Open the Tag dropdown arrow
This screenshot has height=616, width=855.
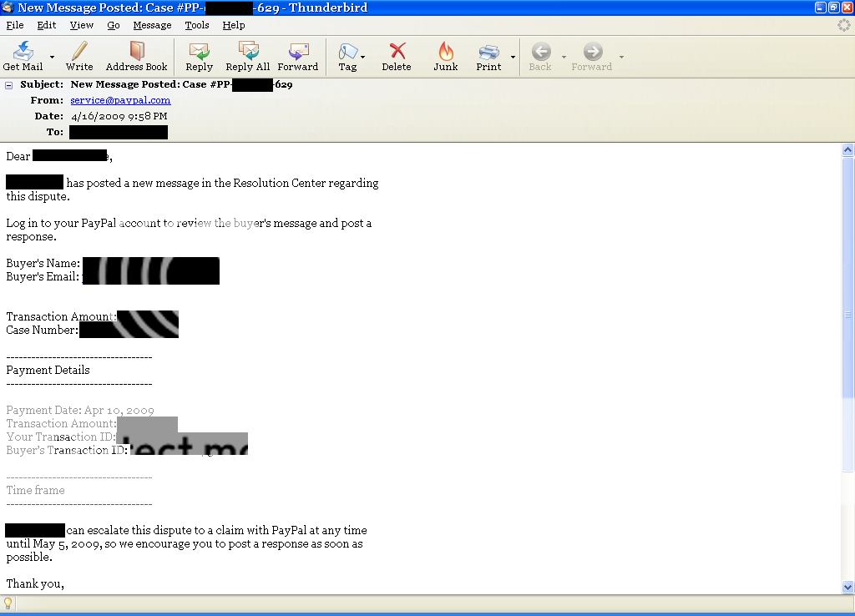click(363, 58)
